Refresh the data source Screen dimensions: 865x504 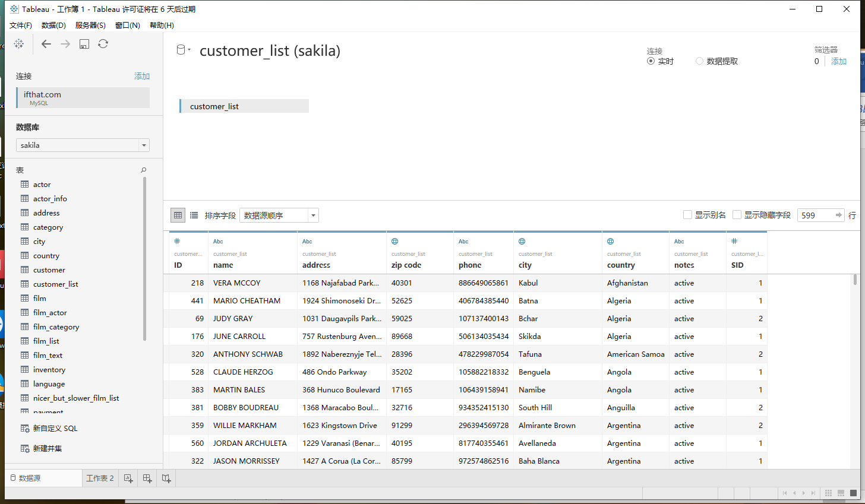pyautogui.click(x=103, y=44)
